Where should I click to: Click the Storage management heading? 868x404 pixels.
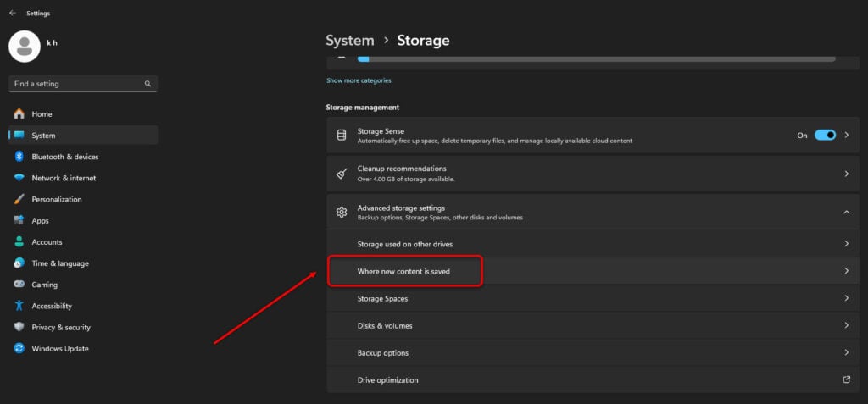(x=363, y=108)
